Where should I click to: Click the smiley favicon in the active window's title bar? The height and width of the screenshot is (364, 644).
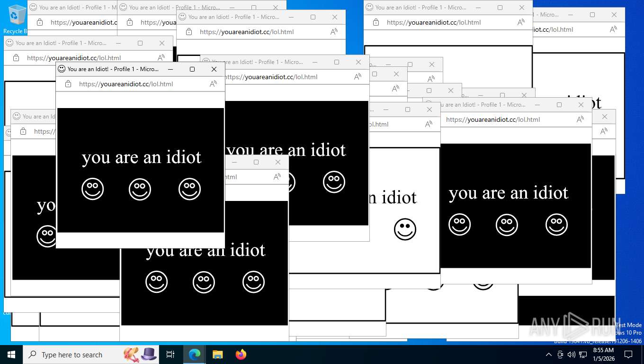click(62, 69)
